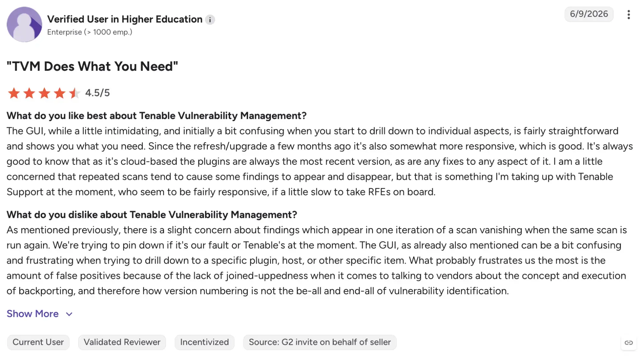Screen dimensions: 644x360
Task: Click the Incentivized badge
Action: [204, 342]
